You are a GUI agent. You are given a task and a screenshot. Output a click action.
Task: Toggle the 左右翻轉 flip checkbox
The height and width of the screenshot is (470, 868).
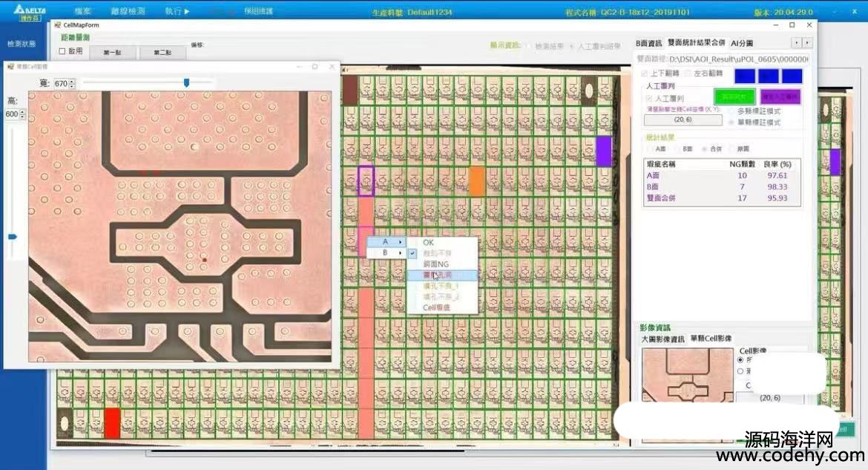(688, 74)
